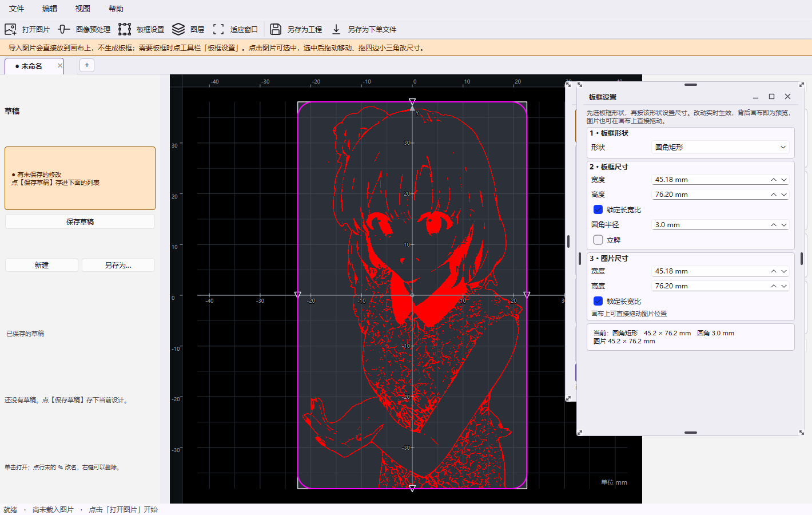The width and height of the screenshot is (812, 515).
Task: Click the 草稿 heading in left panel
Action: 12,111
